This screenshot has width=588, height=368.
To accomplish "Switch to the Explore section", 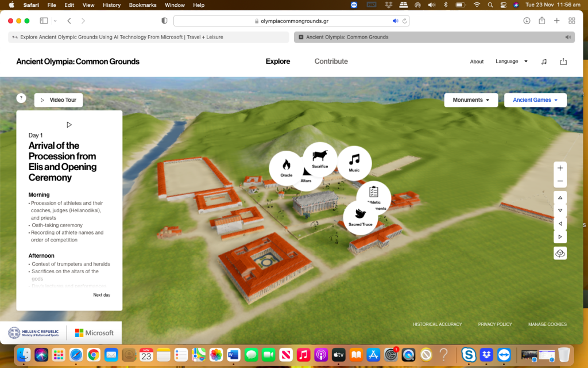I will click(278, 61).
